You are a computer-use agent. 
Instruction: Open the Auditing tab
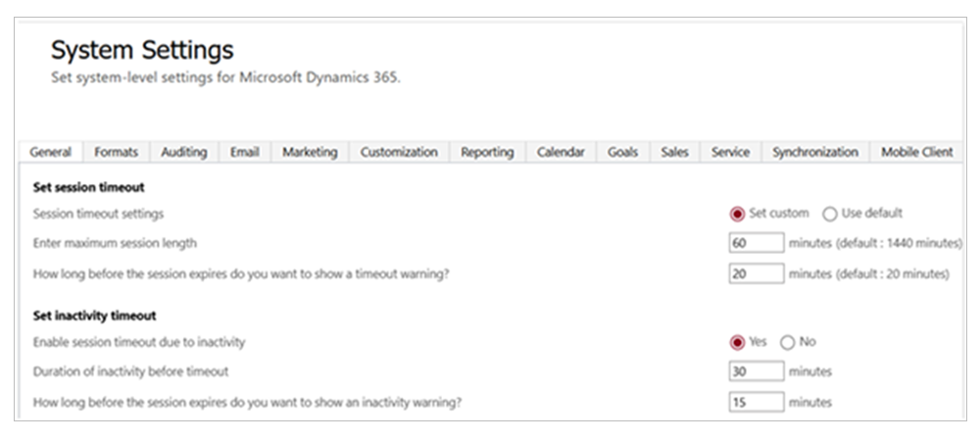point(184,152)
